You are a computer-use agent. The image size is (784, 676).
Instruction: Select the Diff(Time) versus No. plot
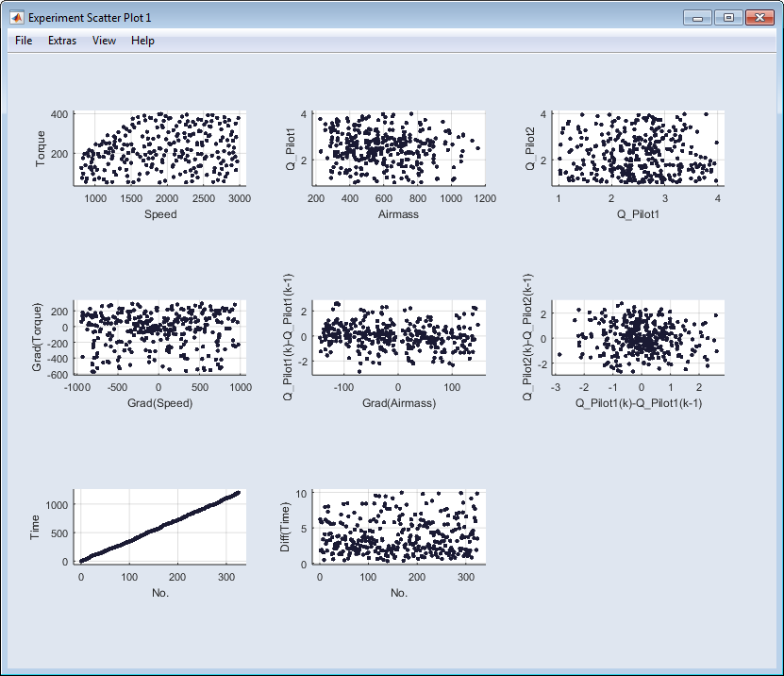click(399, 527)
